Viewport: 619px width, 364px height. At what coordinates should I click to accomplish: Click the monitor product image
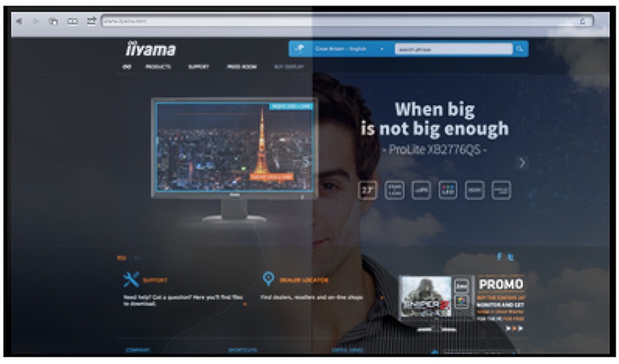(234, 160)
